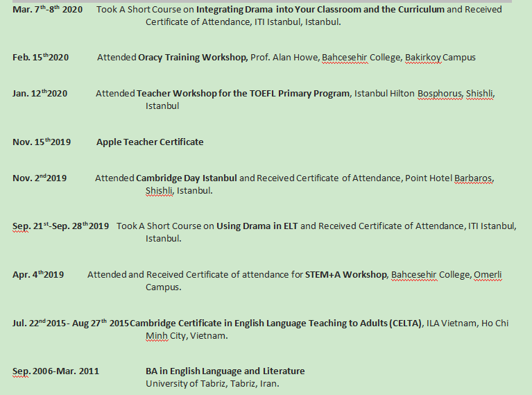Viewport: 532px width, 395px height.
Task: Click the bold text "Apple Teacher Certificate"
Action: 150,142
